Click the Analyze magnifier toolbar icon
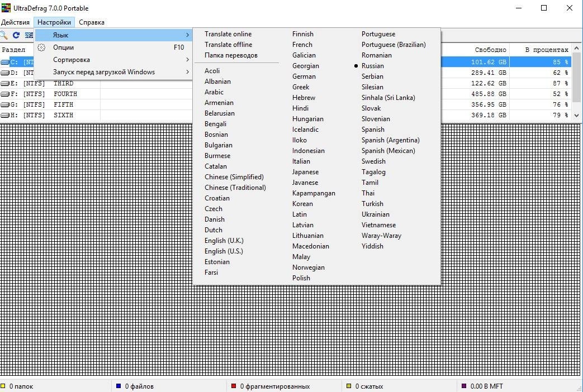This screenshot has height=392, width=583. 3,35
